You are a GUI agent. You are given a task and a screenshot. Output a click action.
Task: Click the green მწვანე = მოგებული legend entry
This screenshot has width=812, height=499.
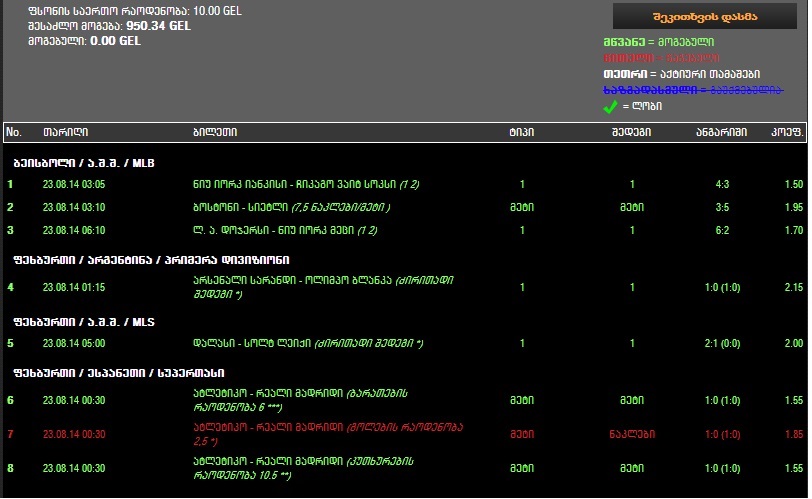[x=658, y=42]
